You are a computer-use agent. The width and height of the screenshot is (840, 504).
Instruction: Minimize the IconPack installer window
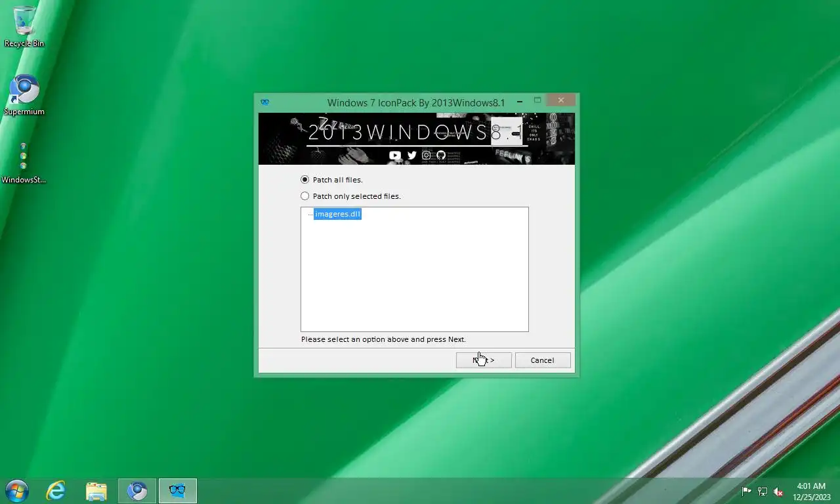pyautogui.click(x=520, y=102)
